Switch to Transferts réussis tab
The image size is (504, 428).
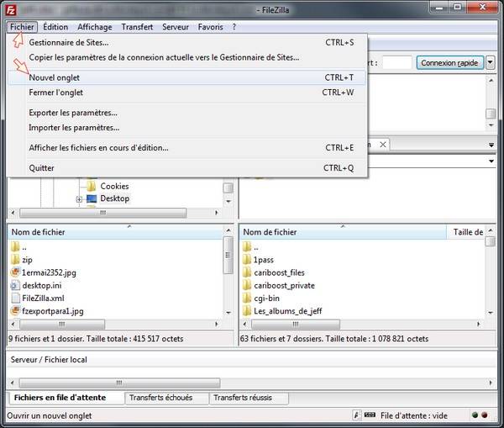click(x=249, y=398)
